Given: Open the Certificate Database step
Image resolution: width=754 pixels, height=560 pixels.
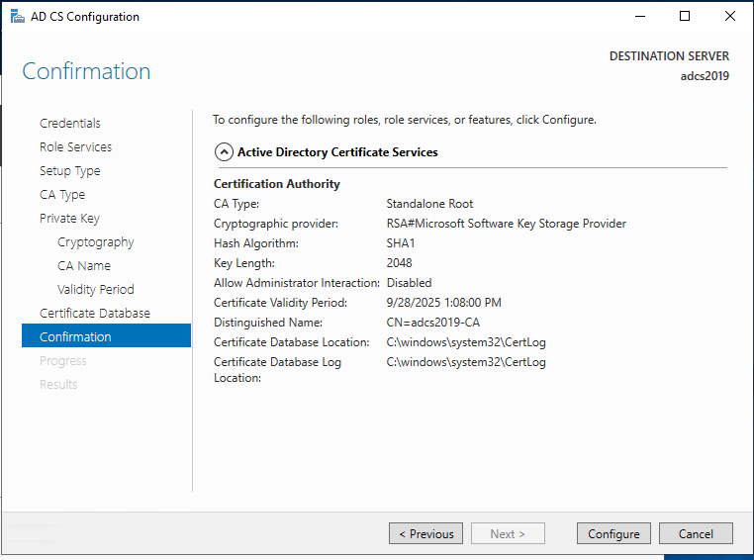Looking at the screenshot, I should click(95, 314).
